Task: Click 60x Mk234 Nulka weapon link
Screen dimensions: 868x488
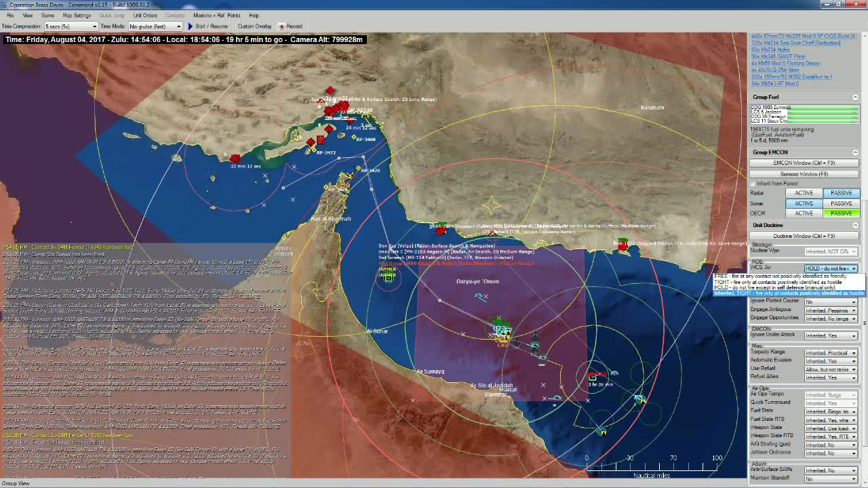Action: click(x=770, y=49)
